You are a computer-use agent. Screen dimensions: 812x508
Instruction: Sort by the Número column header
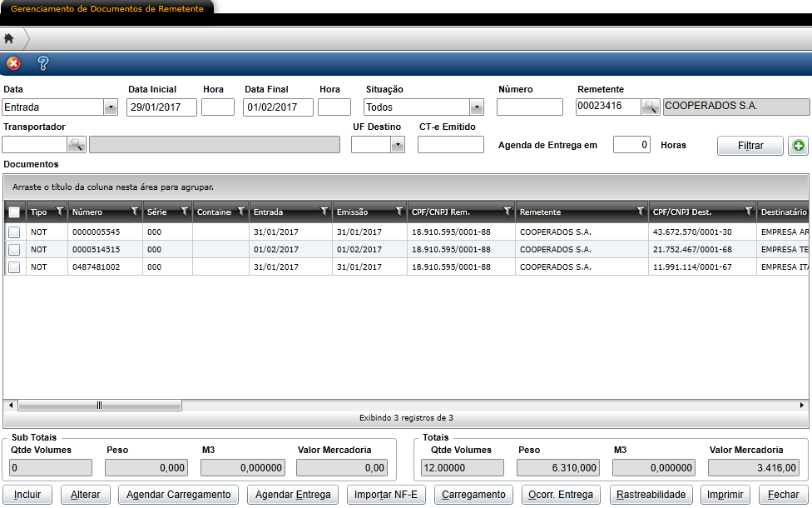(x=87, y=212)
